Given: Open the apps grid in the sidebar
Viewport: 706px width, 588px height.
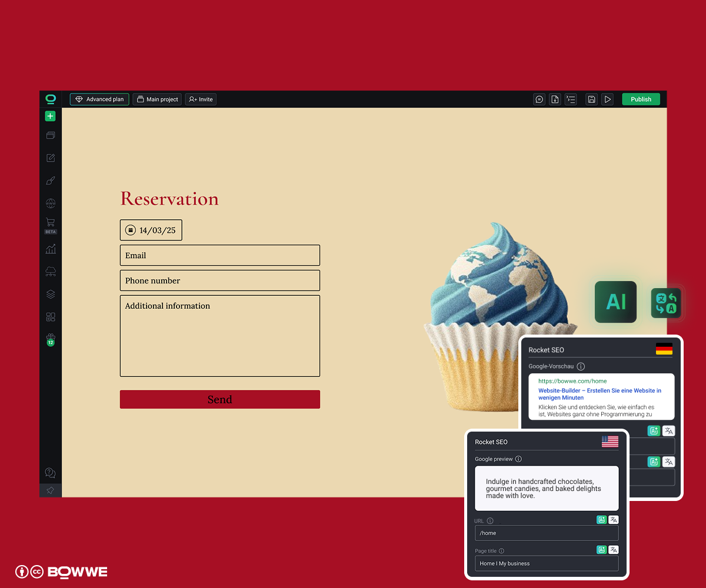Looking at the screenshot, I should click(51, 317).
